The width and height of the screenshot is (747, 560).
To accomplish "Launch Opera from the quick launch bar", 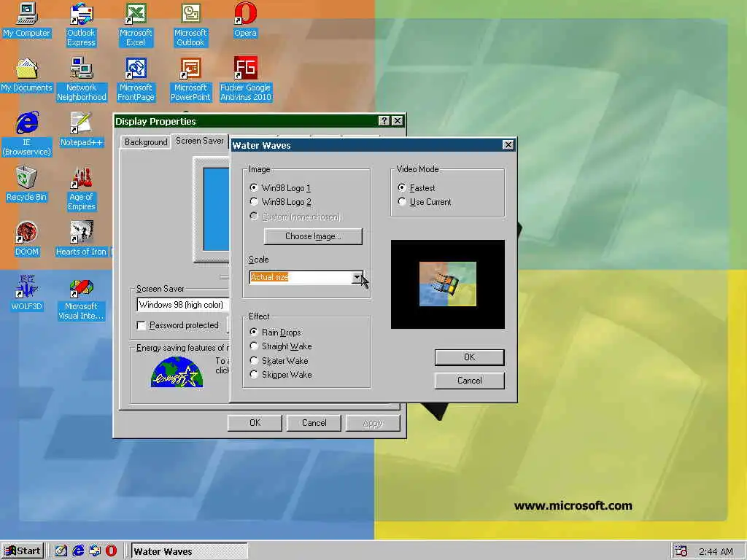I will [111, 551].
